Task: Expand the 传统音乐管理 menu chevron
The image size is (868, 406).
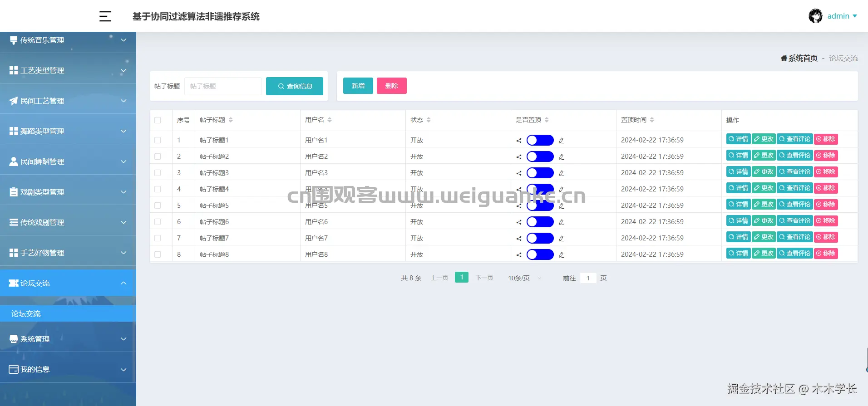Action: click(x=123, y=40)
